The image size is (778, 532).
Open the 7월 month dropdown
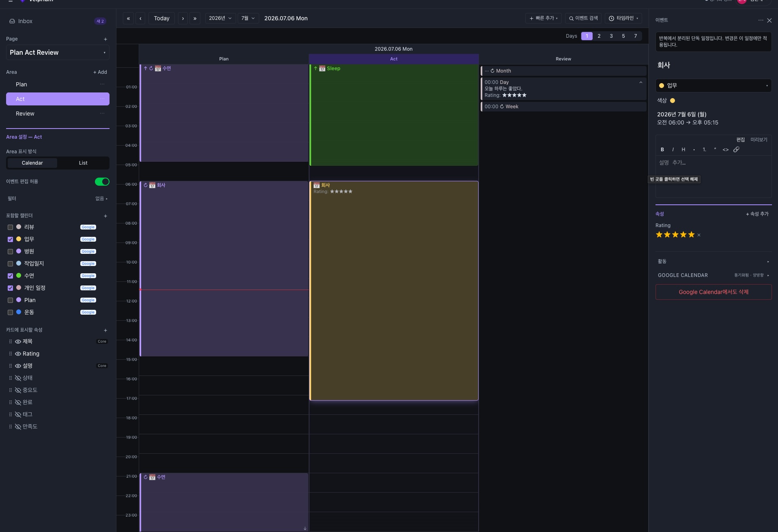tap(248, 18)
